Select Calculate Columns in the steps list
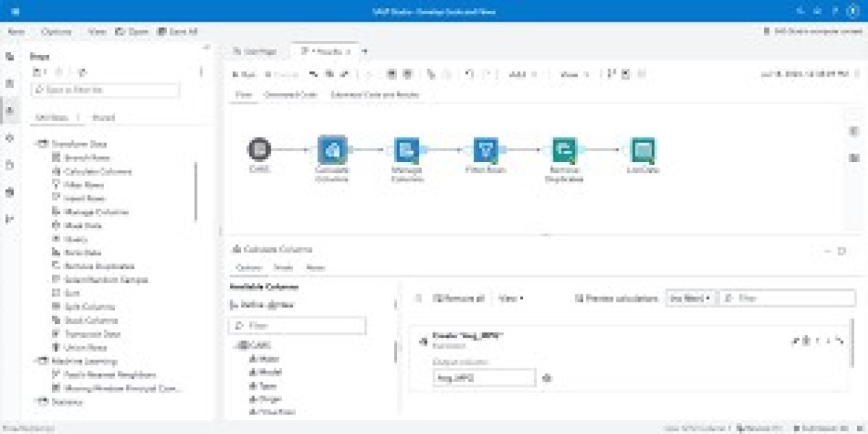The image size is (868, 434). click(x=92, y=171)
